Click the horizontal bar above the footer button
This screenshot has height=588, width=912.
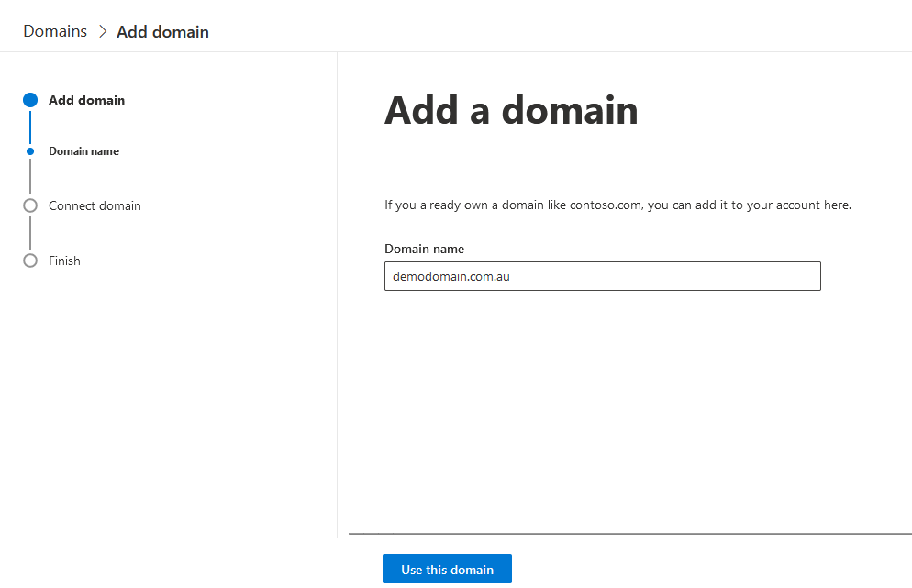629,533
